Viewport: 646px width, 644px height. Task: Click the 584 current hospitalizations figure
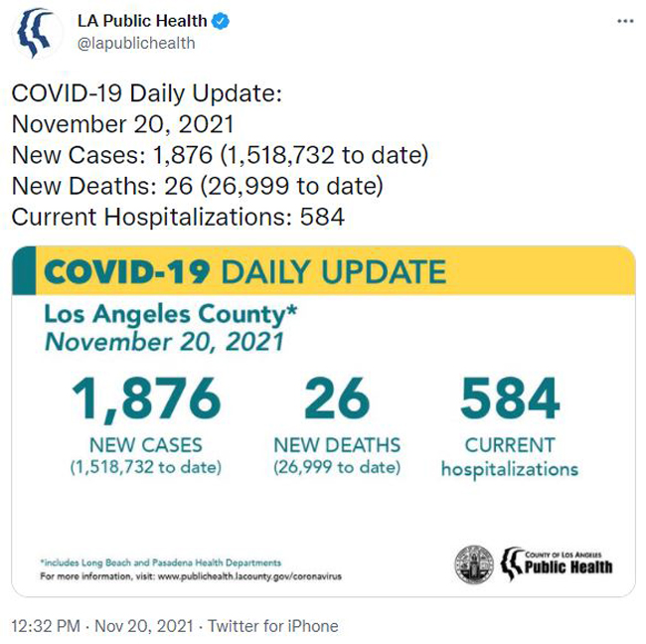pos(510,399)
